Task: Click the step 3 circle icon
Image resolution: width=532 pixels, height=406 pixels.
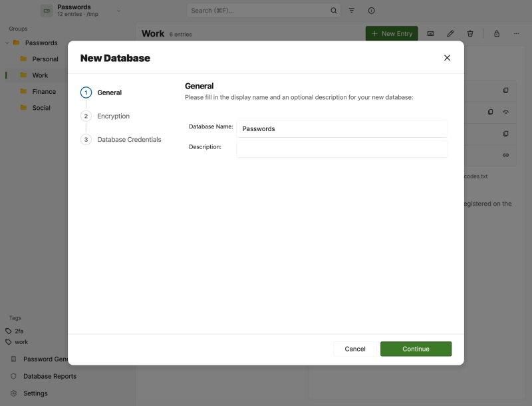Action: click(x=86, y=140)
